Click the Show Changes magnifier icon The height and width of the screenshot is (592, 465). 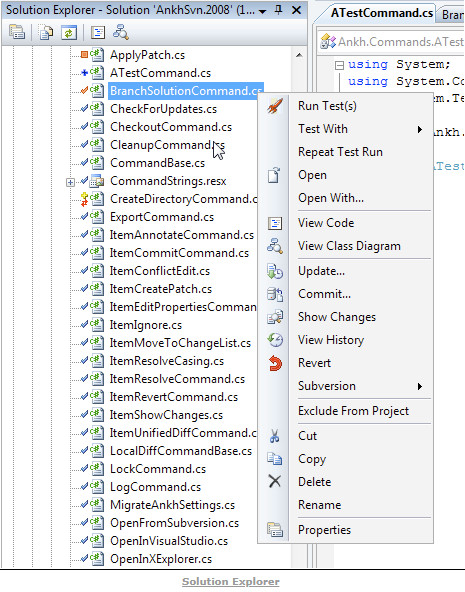pos(275,317)
